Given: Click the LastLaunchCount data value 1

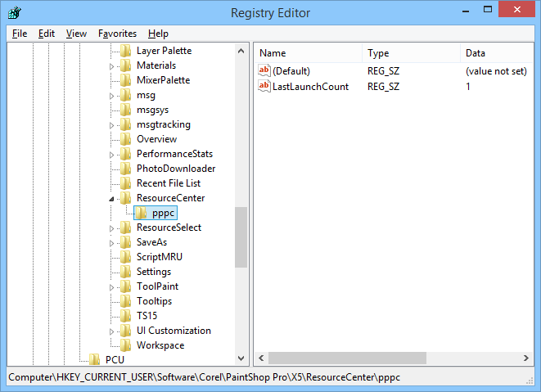Looking at the screenshot, I should (x=468, y=86).
